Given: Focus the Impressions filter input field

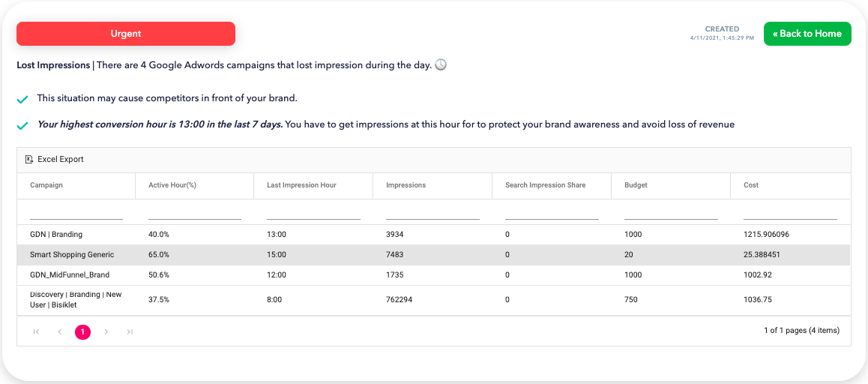Looking at the screenshot, I should click(x=433, y=212).
